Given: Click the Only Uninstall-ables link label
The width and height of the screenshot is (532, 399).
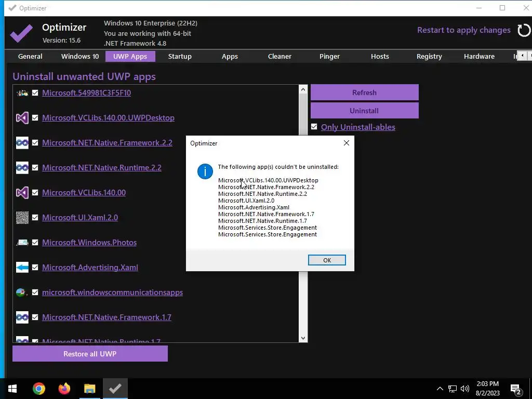Looking at the screenshot, I should pyautogui.click(x=358, y=127).
